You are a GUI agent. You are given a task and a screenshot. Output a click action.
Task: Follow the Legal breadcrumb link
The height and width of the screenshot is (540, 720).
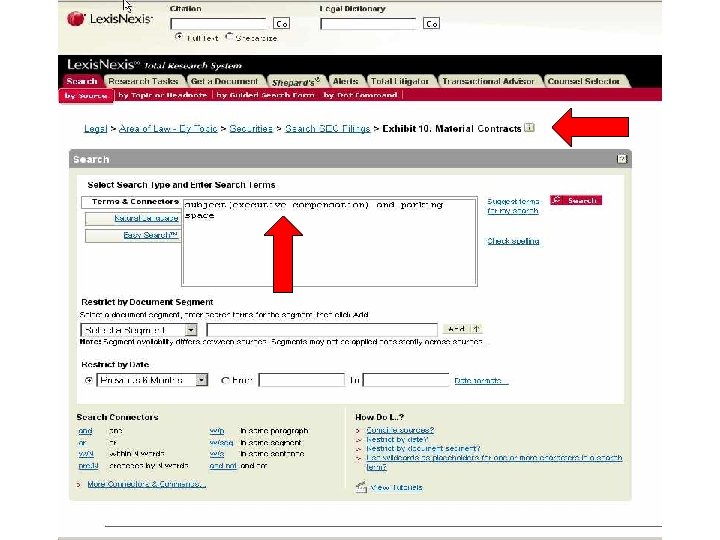click(95, 129)
